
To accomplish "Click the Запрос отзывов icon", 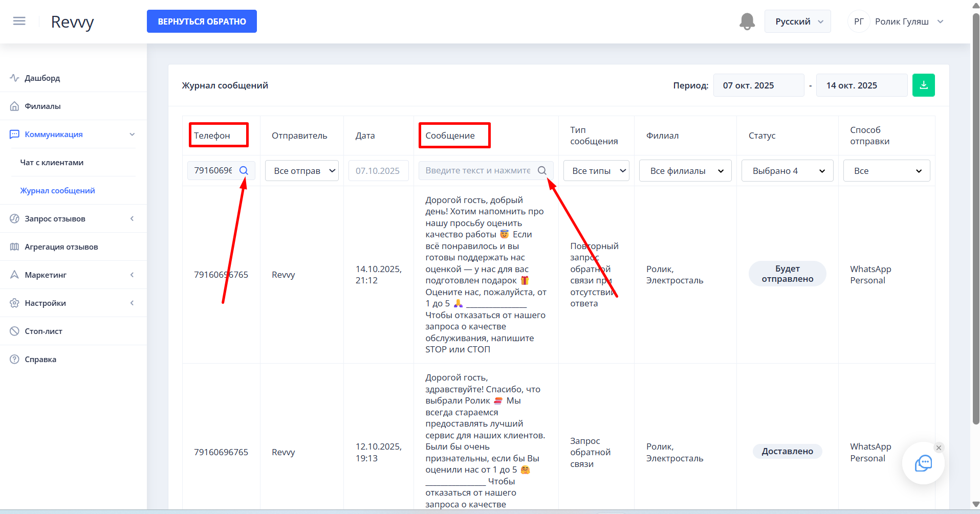I will pos(14,218).
